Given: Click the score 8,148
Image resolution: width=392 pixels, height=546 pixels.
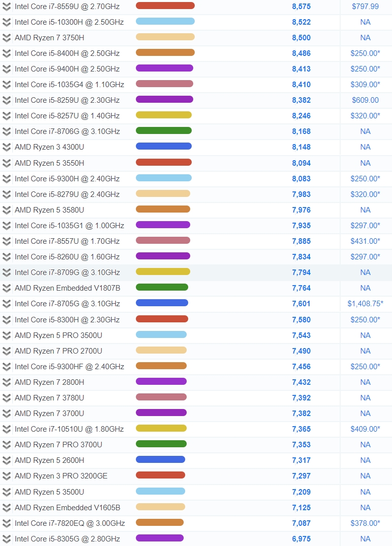Looking at the screenshot, I should click(301, 147).
